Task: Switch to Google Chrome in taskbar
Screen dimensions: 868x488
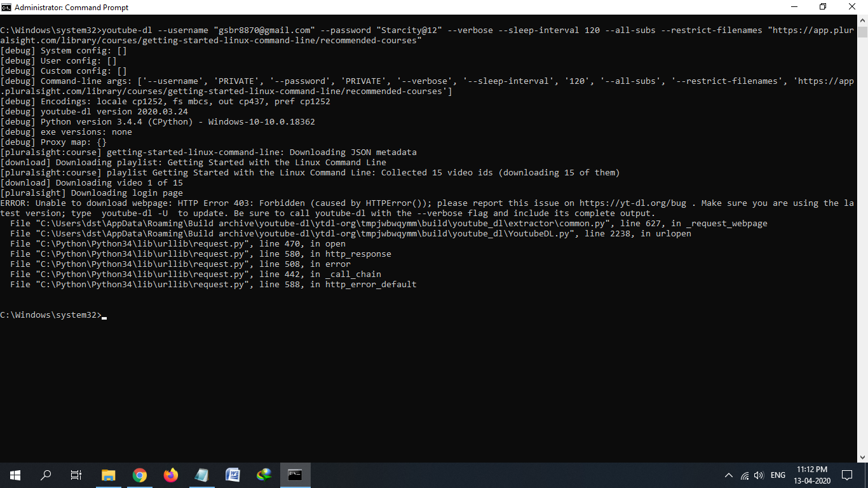Action: tap(140, 475)
